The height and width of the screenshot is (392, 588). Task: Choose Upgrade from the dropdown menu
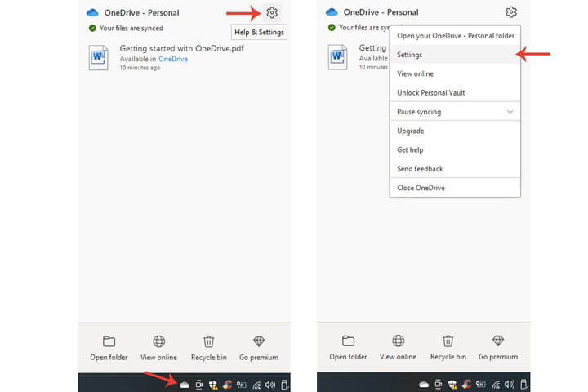click(410, 131)
